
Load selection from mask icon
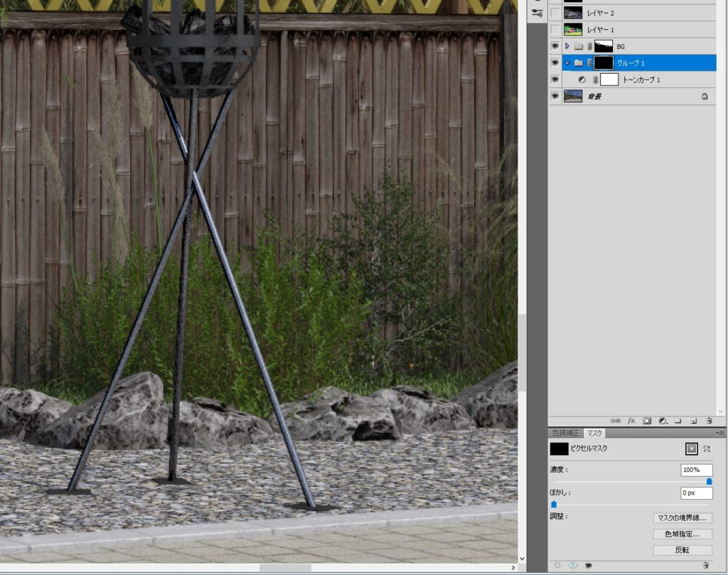pyautogui.click(x=557, y=565)
